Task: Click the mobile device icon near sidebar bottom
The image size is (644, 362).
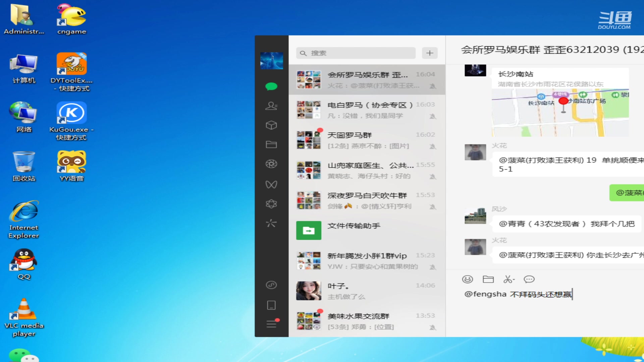Action: point(271,305)
